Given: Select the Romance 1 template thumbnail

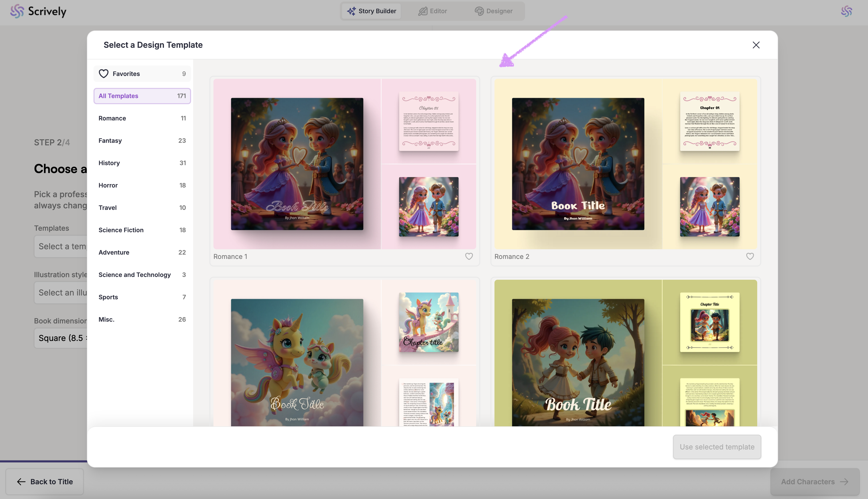Looking at the screenshot, I should 344,164.
